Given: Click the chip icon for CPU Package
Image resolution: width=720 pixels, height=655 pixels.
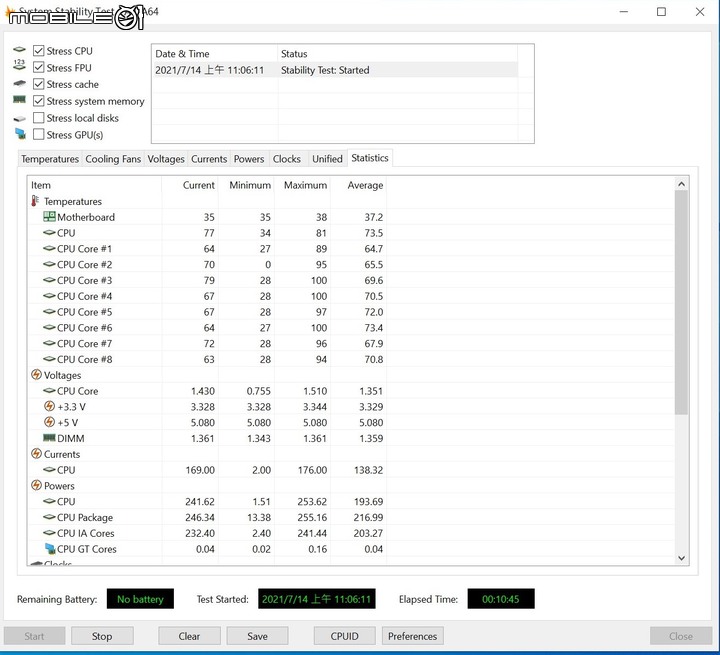Looking at the screenshot, I should coord(49,517).
